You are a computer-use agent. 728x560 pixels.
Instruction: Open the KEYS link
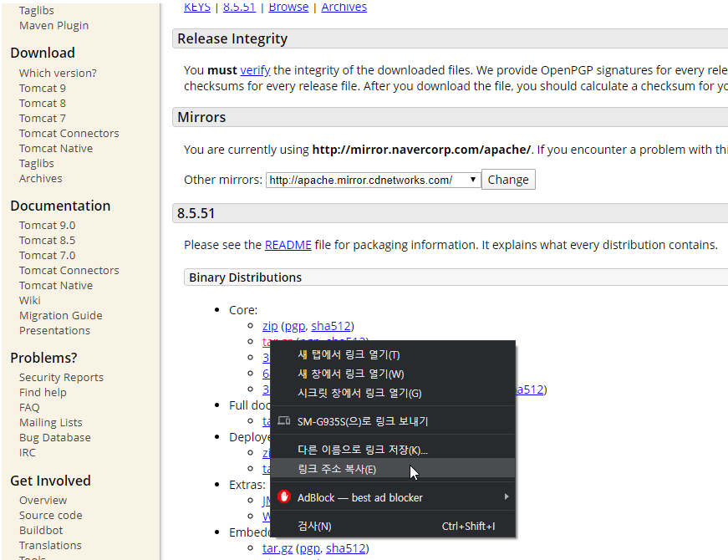pos(197,7)
